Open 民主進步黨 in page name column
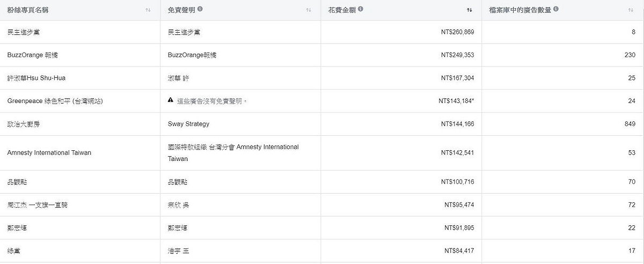 (23, 32)
